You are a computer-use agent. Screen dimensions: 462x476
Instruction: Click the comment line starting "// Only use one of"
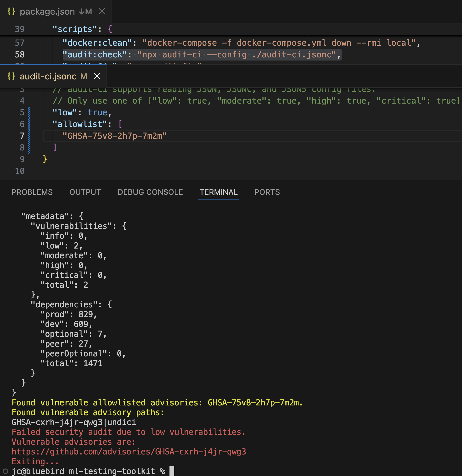[x=256, y=101]
